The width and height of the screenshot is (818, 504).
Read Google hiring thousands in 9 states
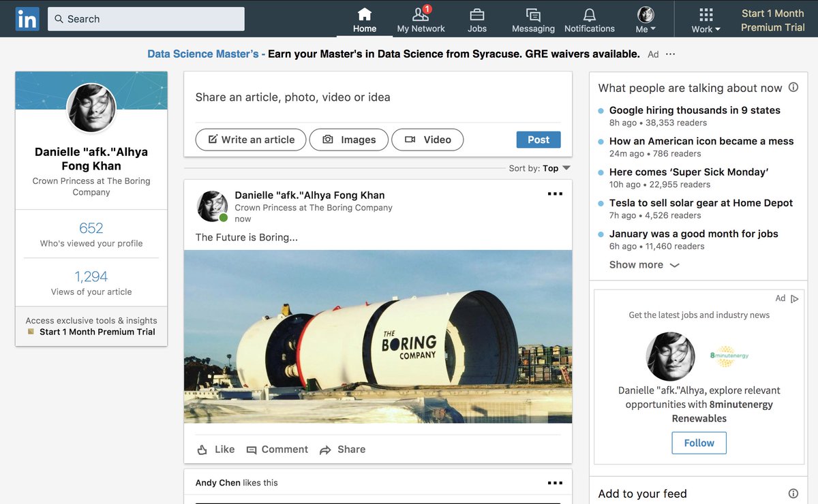(x=695, y=110)
